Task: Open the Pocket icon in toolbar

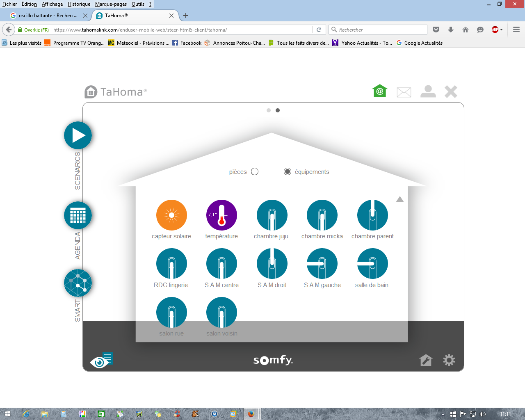Action: tap(436, 30)
